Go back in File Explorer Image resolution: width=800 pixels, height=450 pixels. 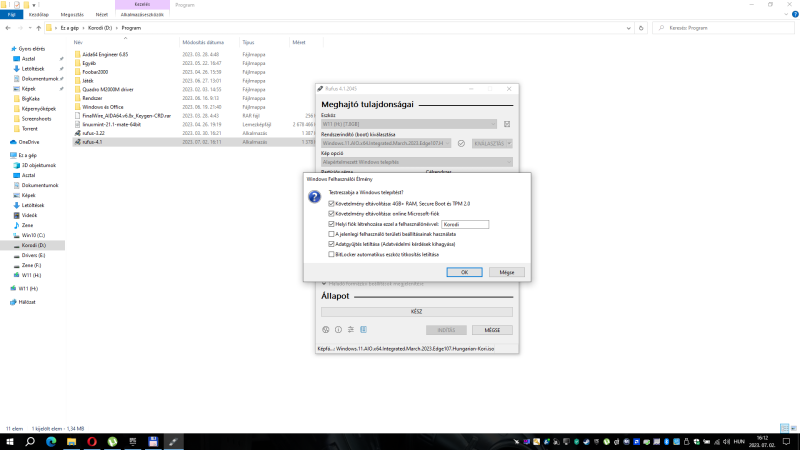coord(8,28)
